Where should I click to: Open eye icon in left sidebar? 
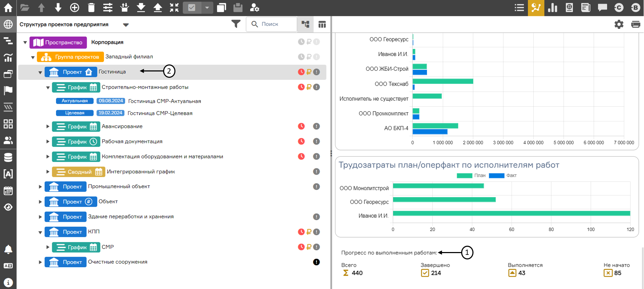pos(8,207)
